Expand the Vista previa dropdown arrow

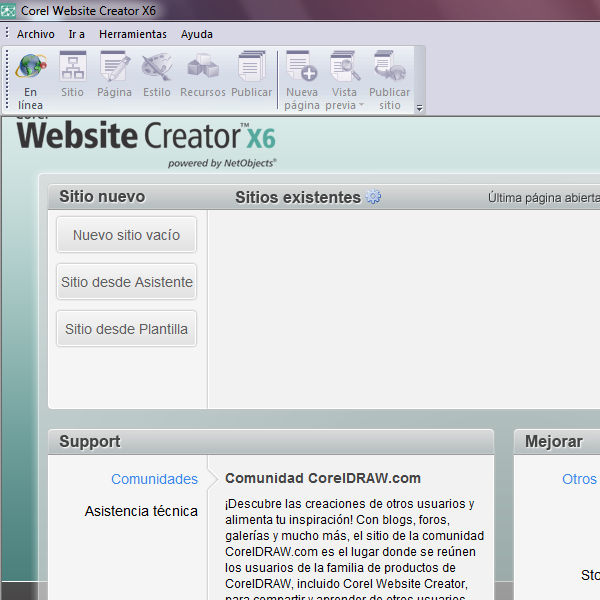pyautogui.click(x=361, y=104)
